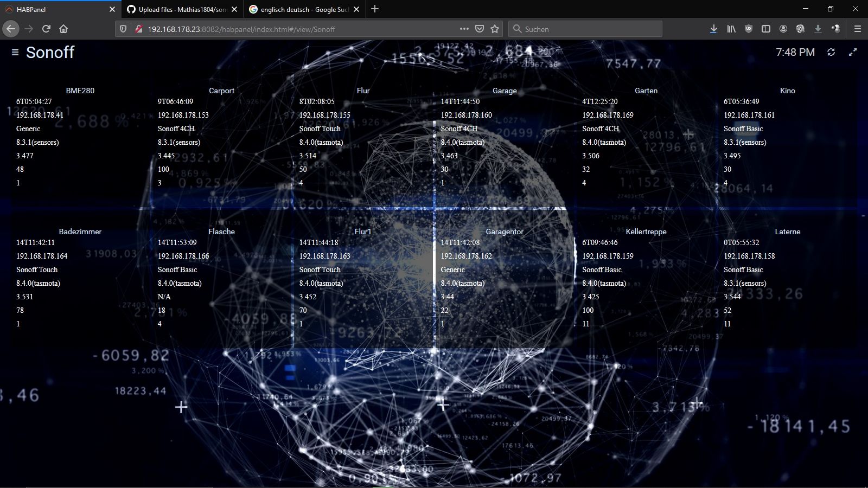Click the N/A voltage value in Flasche
This screenshot has height=488, width=868.
click(164, 297)
